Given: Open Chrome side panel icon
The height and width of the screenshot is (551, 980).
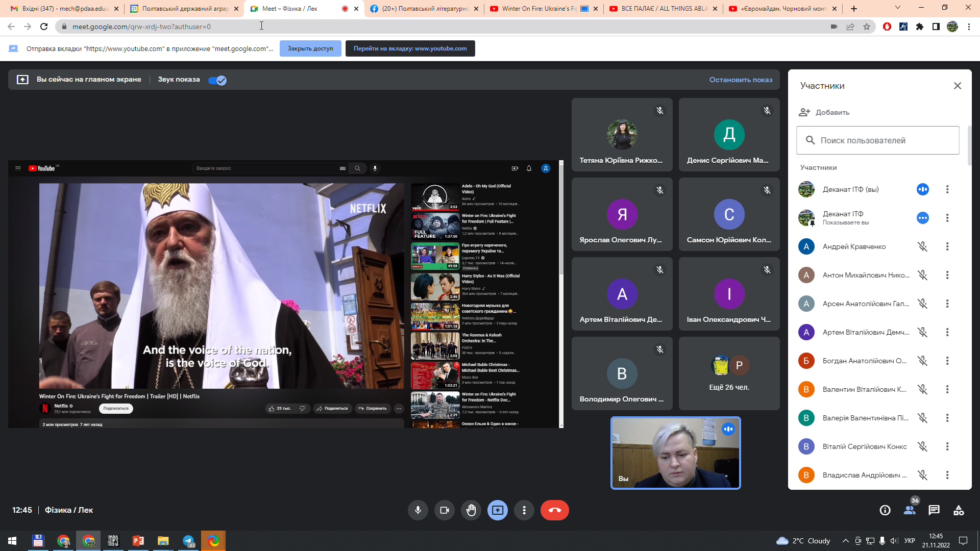Looking at the screenshot, I should 936,27.
